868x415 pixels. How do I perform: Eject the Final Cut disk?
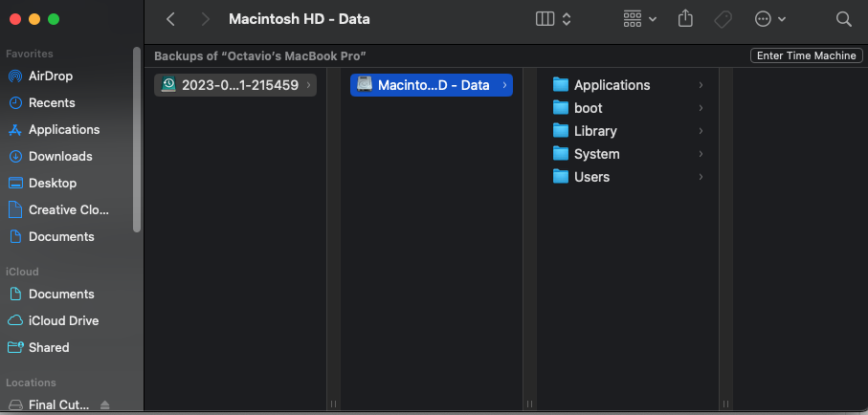click(x=105, y=404)
